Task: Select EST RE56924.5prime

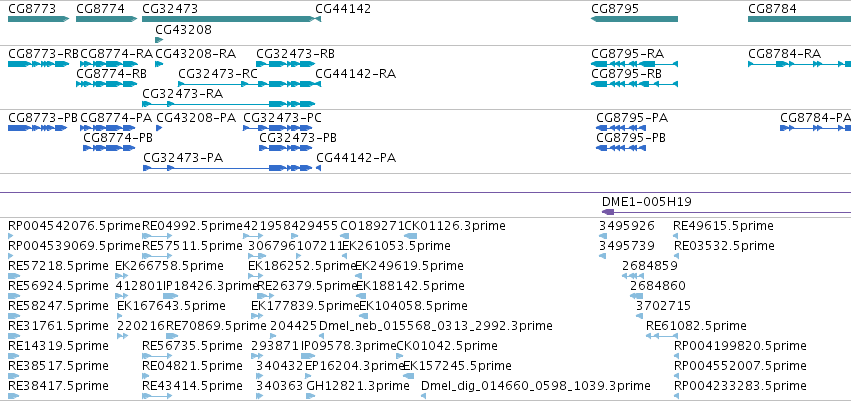Action: 14,296
